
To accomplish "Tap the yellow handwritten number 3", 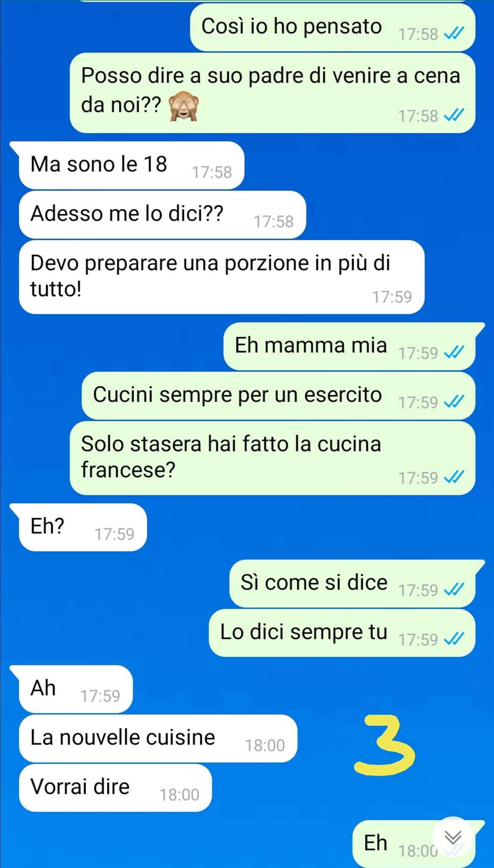I will pyautogui.click(x=384, y=746).
